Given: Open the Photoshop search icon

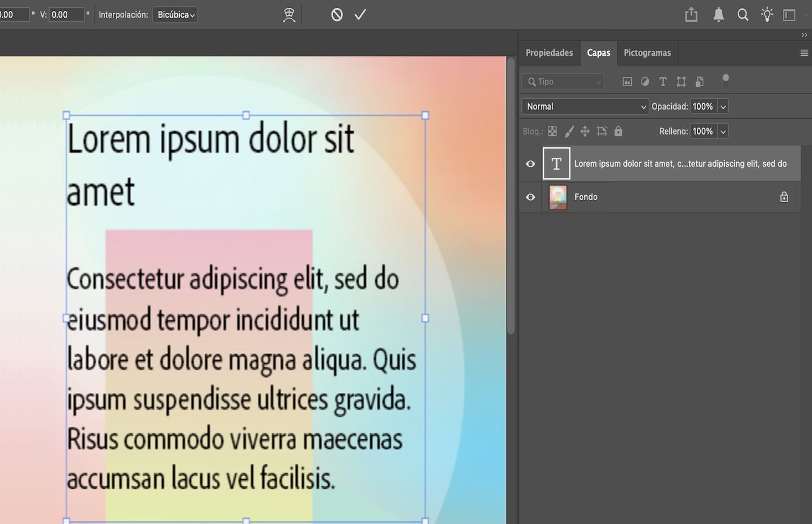Looking at the screenshot, I should coord(742,14).
